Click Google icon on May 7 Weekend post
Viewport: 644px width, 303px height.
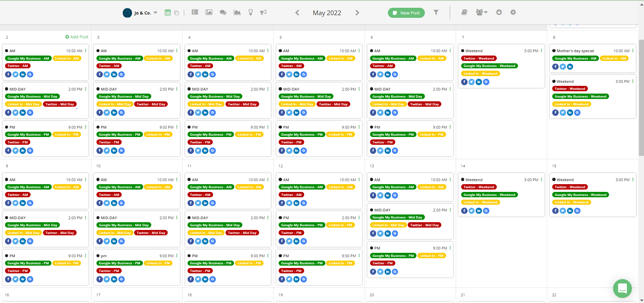(x=486, y=82)
